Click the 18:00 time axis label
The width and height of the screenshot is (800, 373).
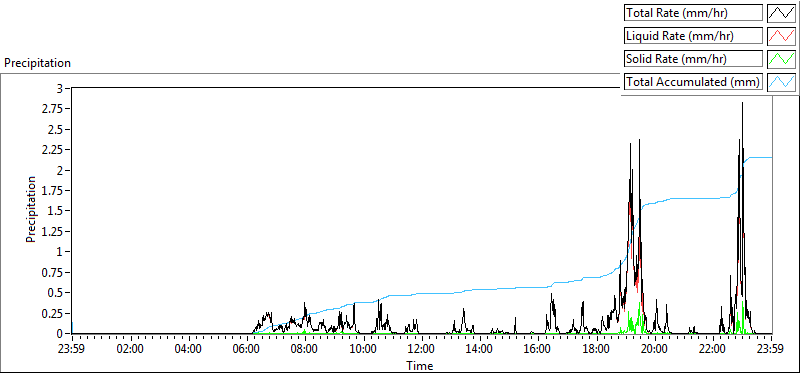[596, 350]
